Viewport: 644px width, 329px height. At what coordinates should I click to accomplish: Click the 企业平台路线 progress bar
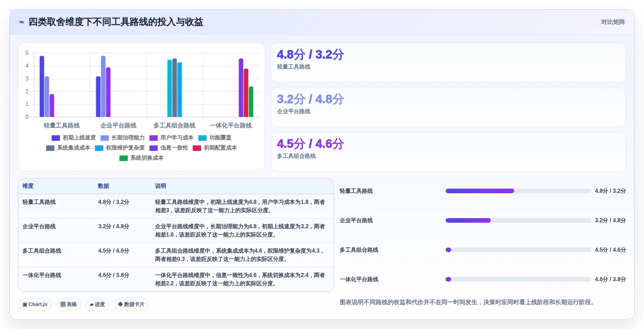pyautogui.click(x=518, y=220)
